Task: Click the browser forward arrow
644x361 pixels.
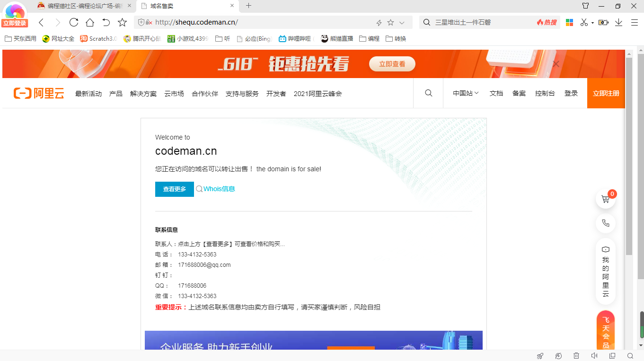Action: 58,23
